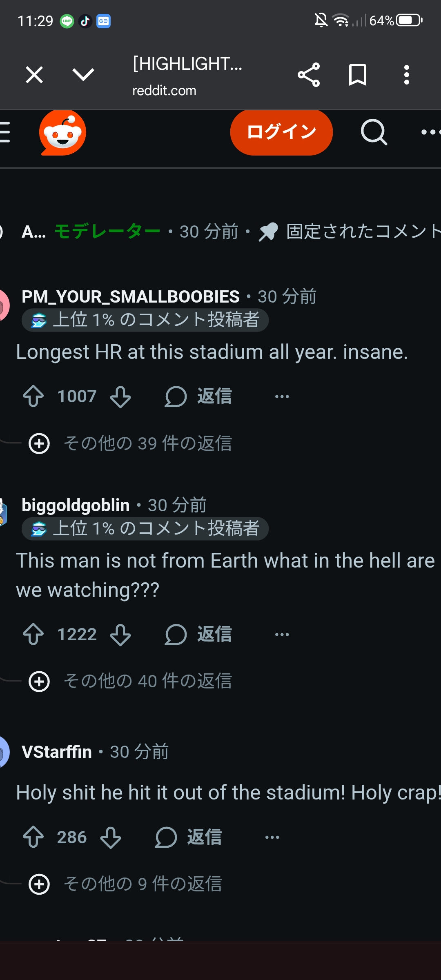441x980 pixels.
Task: Upvote biggoldgoblin's comment
Action: [x=33, y=635]
